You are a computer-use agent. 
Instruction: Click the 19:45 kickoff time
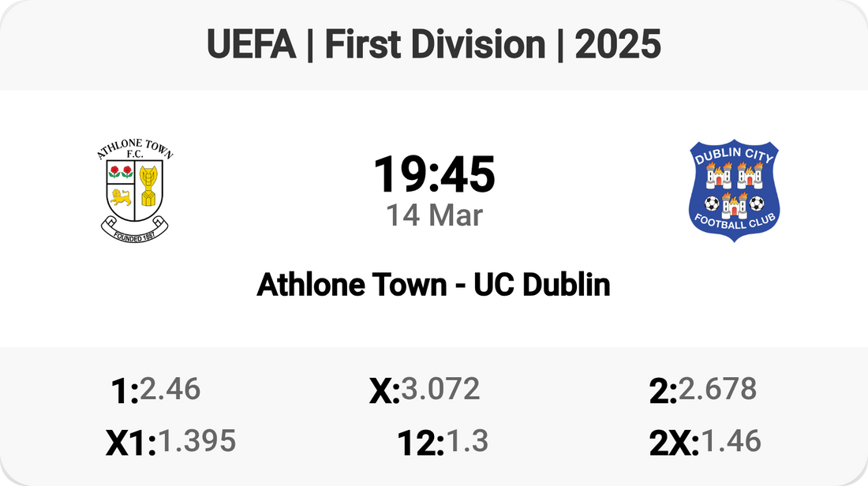point(434,174)
